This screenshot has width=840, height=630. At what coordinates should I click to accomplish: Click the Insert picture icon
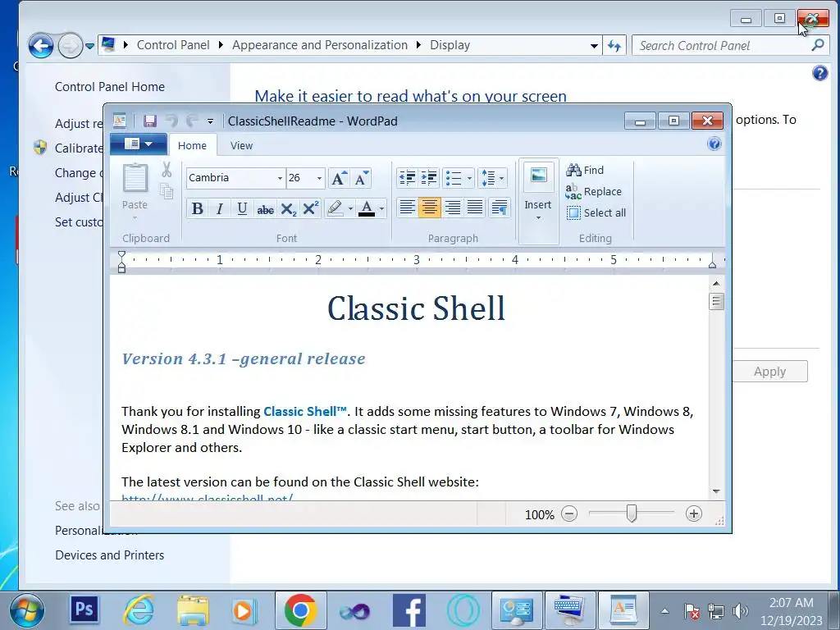click(538, 176)
